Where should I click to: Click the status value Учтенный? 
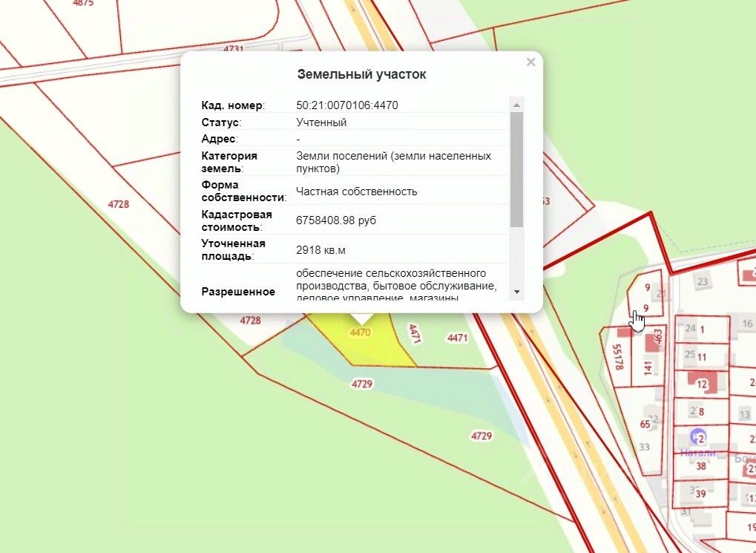coord(321,122)
